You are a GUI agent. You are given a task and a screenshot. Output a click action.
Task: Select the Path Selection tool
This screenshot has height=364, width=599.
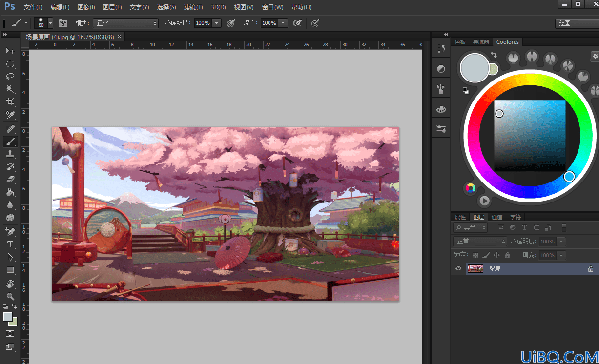(10, 257)
